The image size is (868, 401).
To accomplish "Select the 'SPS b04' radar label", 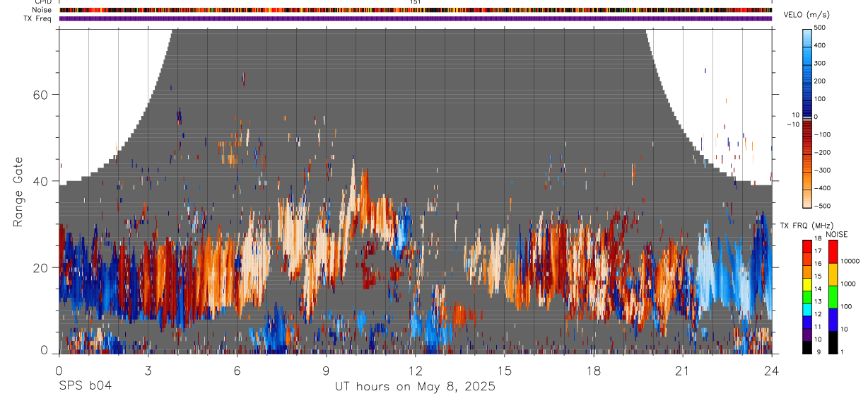I will click(85, 386).
